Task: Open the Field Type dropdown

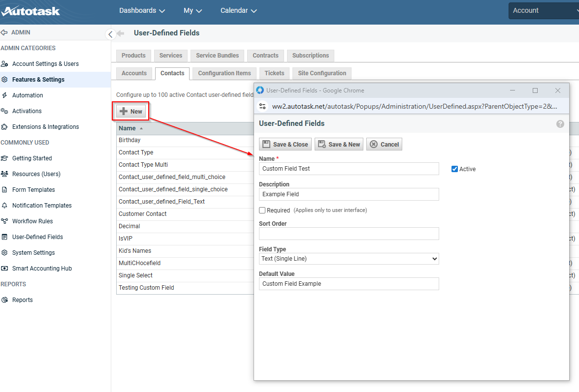Action: coord(349,259)
